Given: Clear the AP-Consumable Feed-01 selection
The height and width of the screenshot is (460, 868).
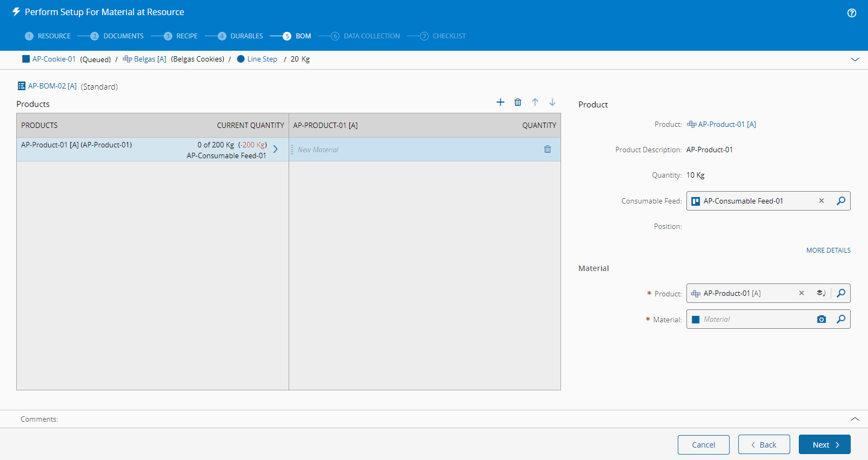Looking at the screenshot, I should point(822,201).
